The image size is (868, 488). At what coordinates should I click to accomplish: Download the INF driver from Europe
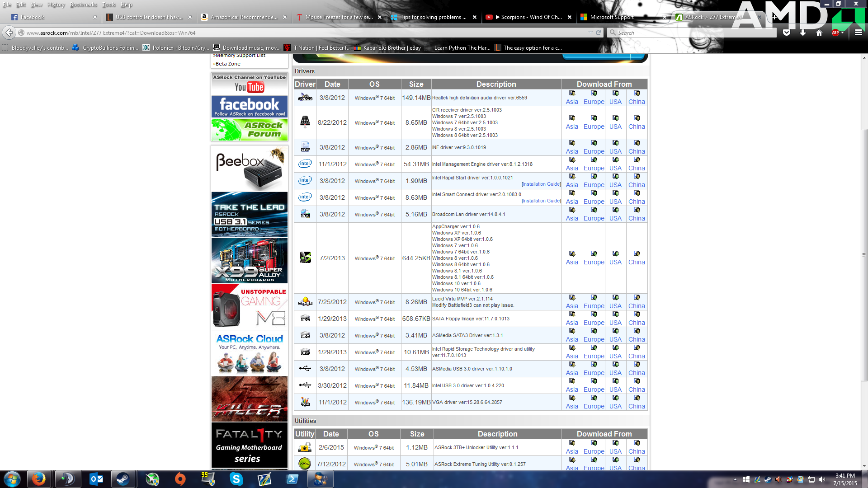click(x=594, y=147)
